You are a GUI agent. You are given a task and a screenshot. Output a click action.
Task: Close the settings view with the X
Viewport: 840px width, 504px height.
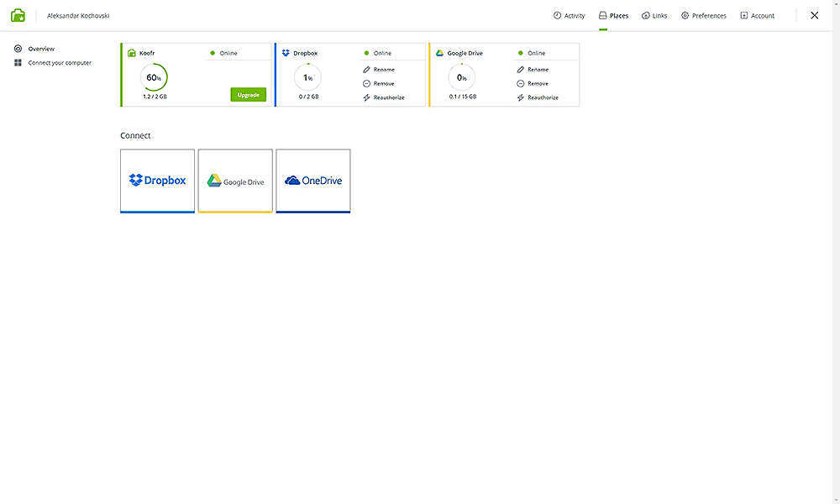814,15
